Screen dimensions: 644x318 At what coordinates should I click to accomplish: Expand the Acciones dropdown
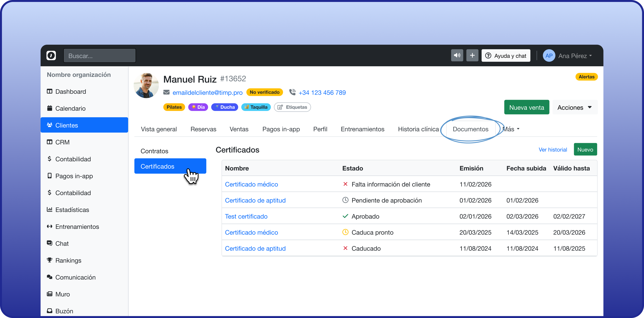[x=575, y=107]
